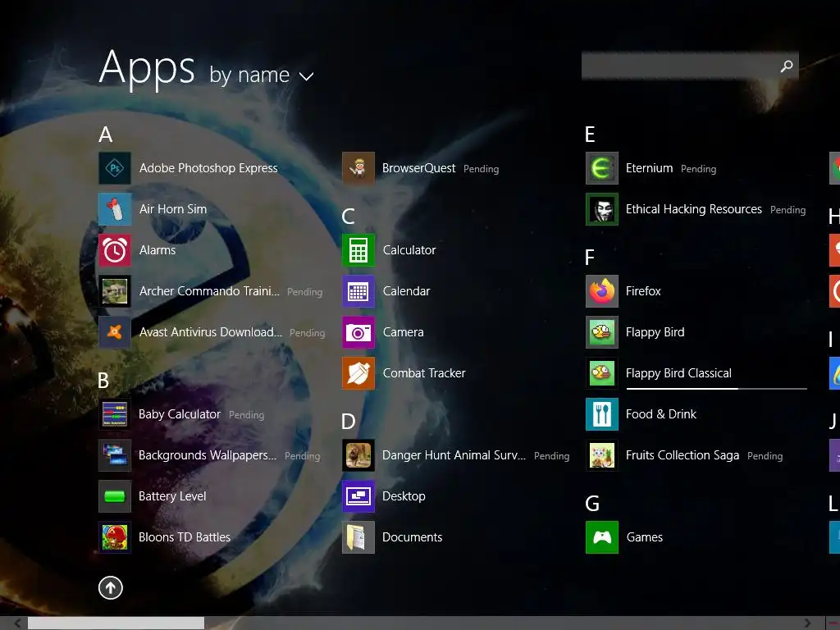Open the green Calculator icon
Image resolution: width=840 pixels, height=630 pixels.
[358, 250]
